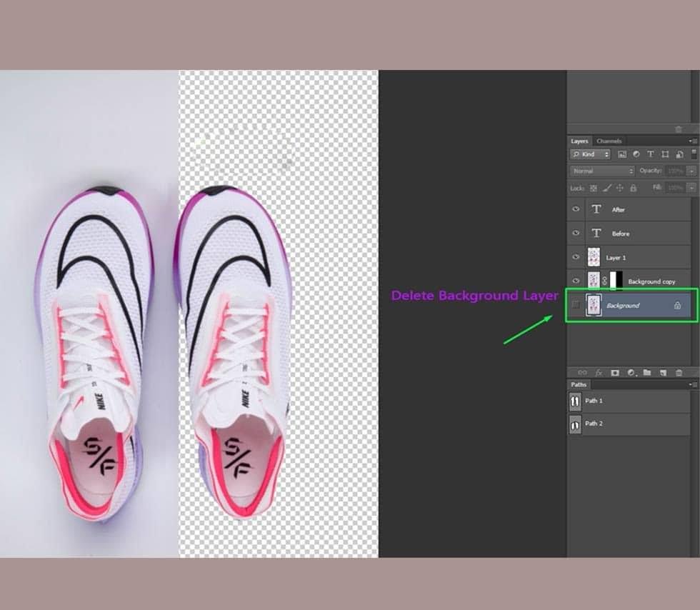Toggle visibility of Layer 1
Screen dimensions: 700x610
[576, 257]
